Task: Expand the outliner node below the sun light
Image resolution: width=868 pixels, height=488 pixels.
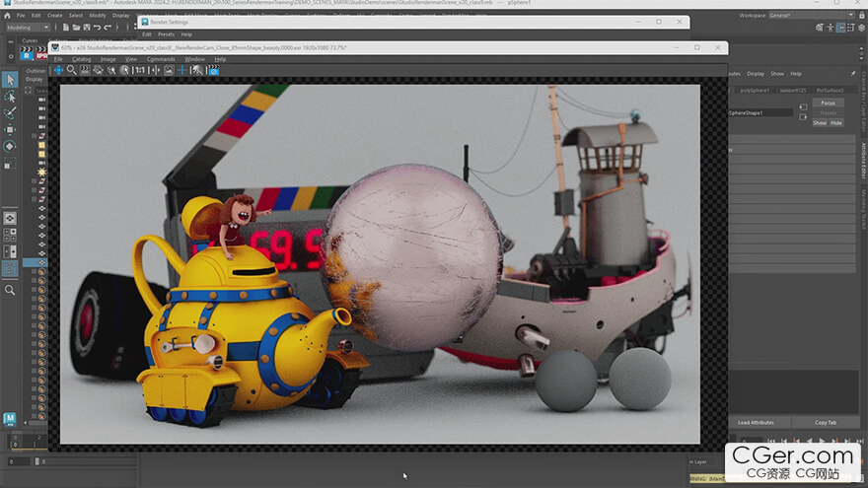Action: point(34,181)
